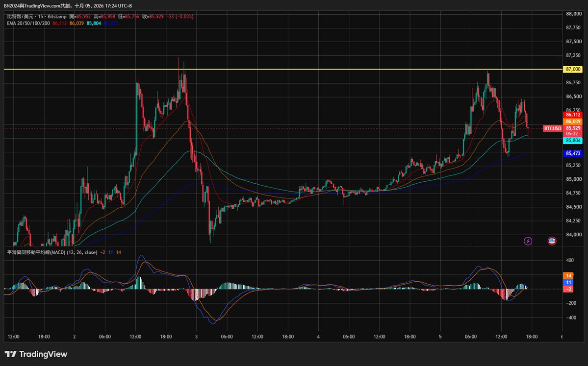Click the high value 85,958 in the legend
Viewport: 588px width, 366px height.
[x=107, y=17]
